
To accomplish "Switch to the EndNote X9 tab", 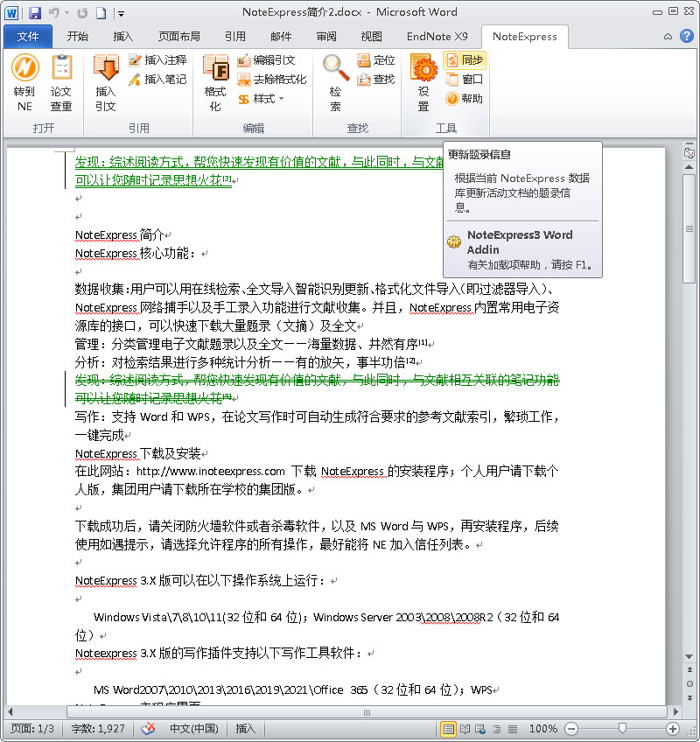I will tap(437, 37).
